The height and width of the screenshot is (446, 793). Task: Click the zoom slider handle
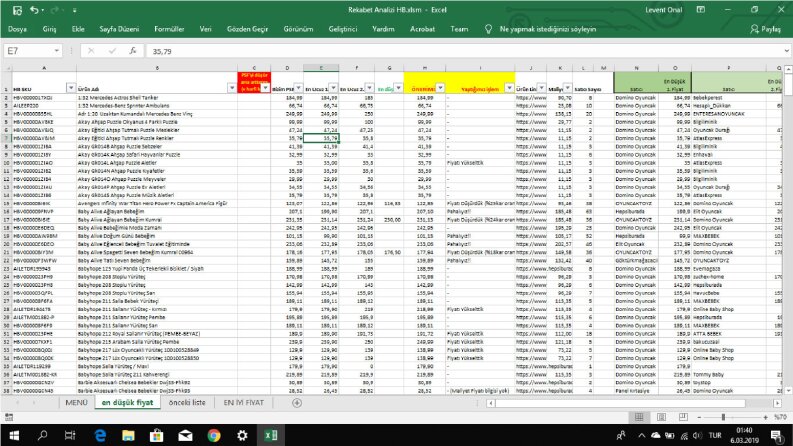pyautogui.click(x=723, y=417)
